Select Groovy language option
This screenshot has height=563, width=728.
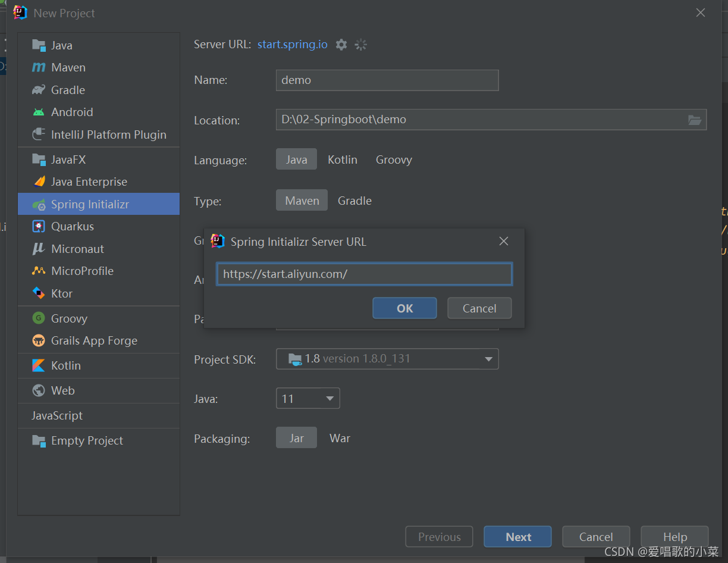pos(394,159)
